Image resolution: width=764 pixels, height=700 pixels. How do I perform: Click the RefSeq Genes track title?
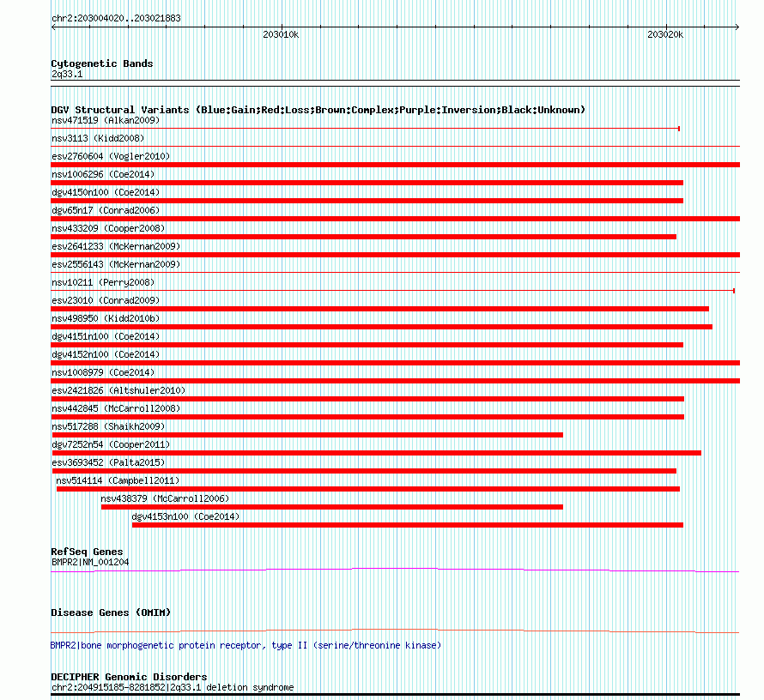pyautogui.click(x=87, y=552)
